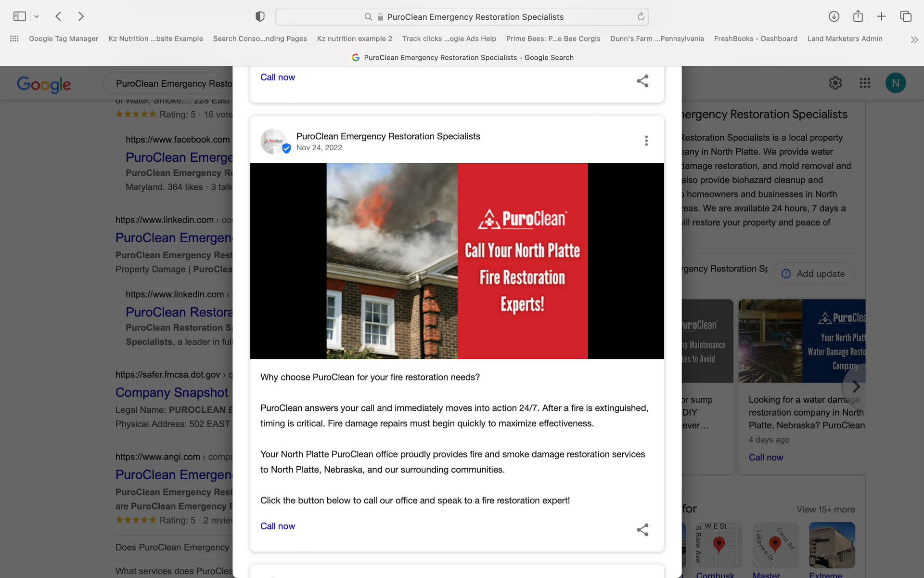
Task: Open the Google apps launcher grid
Action: point(865,83)
